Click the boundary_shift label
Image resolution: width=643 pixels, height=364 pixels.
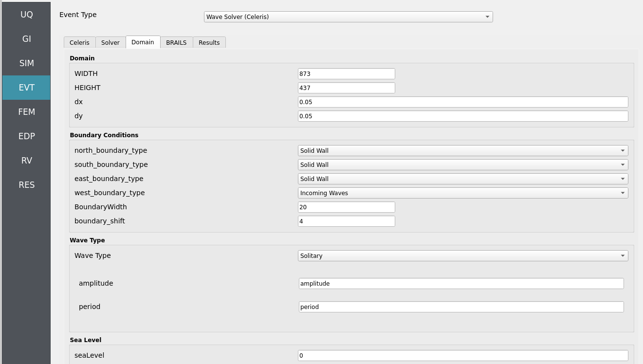[x=99, y=221]
